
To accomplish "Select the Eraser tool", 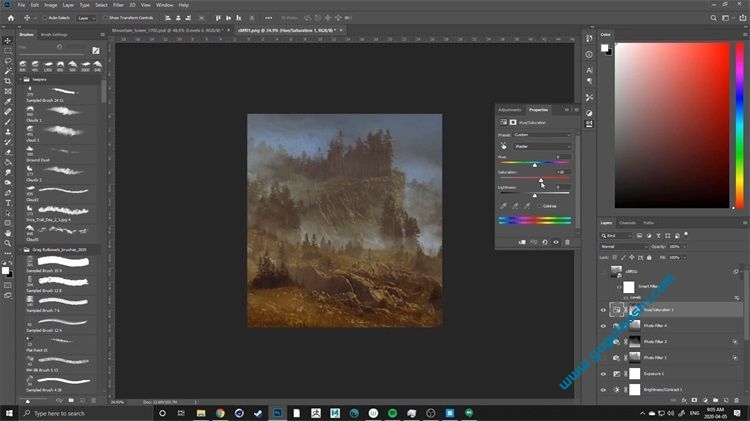I will coord(8,152).
